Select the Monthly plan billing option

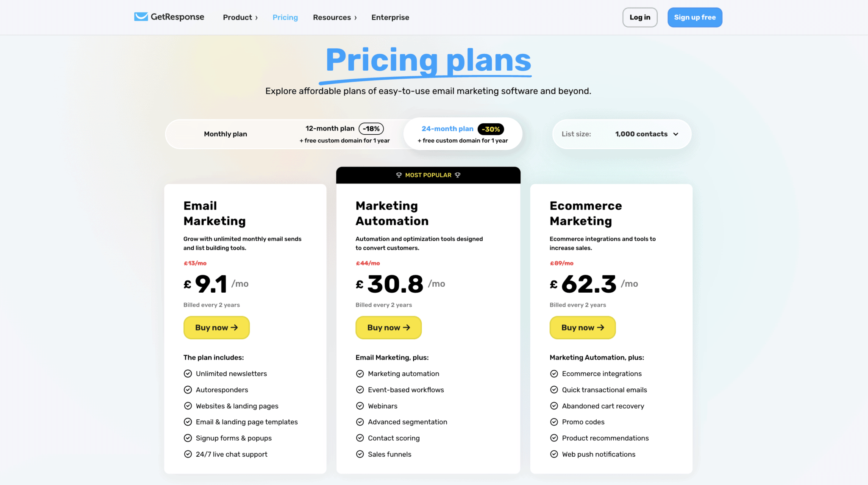point(225,134)
